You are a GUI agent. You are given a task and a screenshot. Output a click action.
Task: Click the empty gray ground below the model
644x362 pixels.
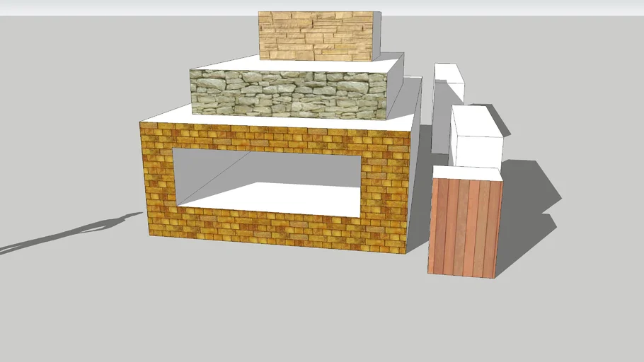[x=283, y=311]
